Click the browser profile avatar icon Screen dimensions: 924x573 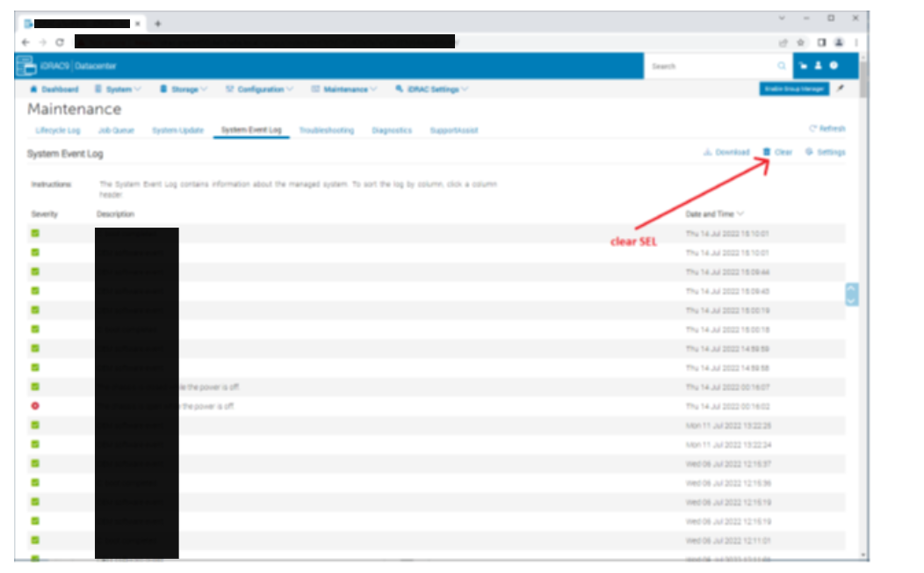[839, 42]
